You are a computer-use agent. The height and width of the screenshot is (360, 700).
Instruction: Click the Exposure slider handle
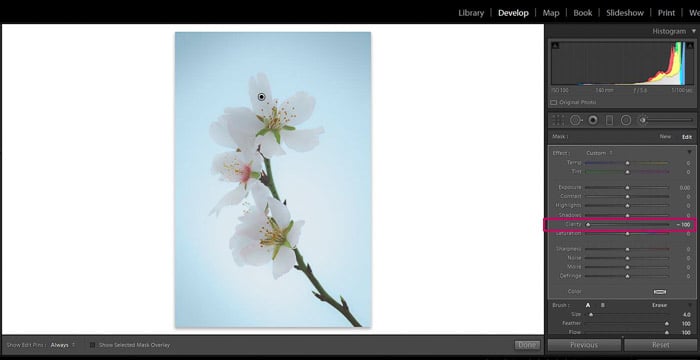coord(627,188)
